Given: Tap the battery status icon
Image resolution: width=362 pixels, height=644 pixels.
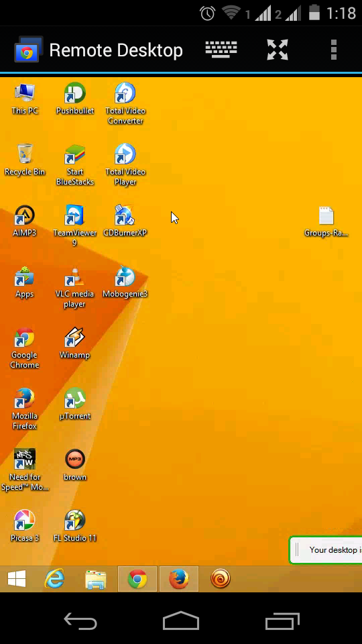Looking at the screenshot, I should click(314, 12).
